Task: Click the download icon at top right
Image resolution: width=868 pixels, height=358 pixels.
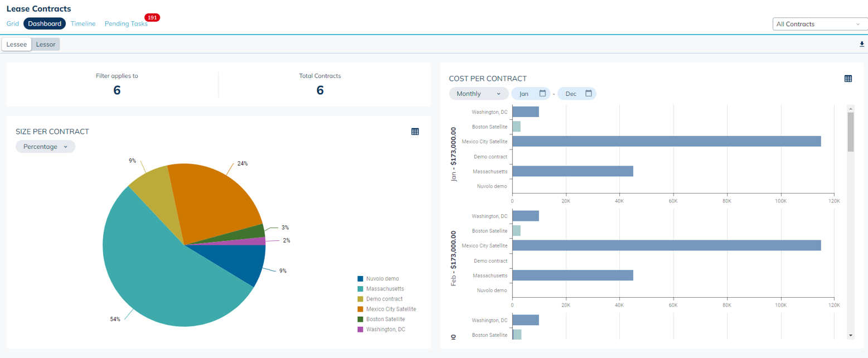Action: (x=862, y=44)
